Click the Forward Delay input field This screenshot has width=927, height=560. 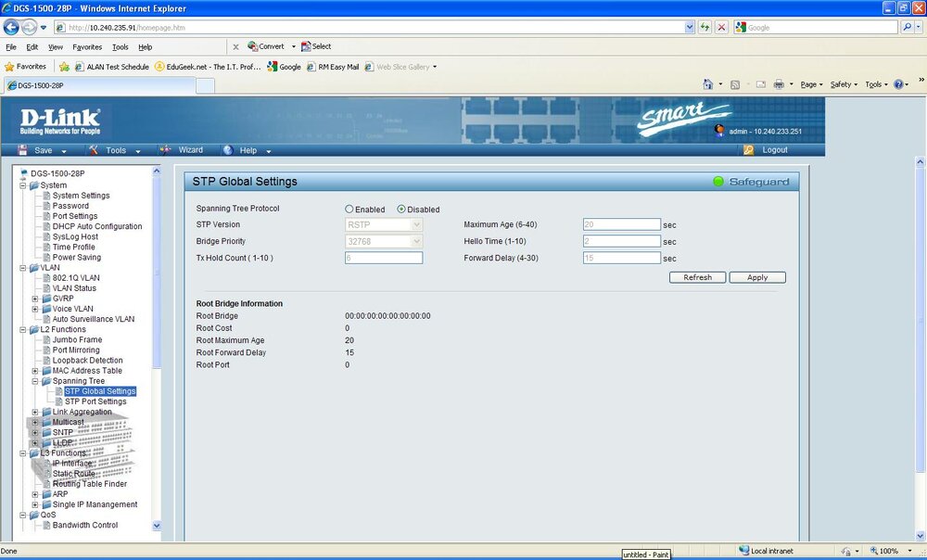tap(621, 258)
